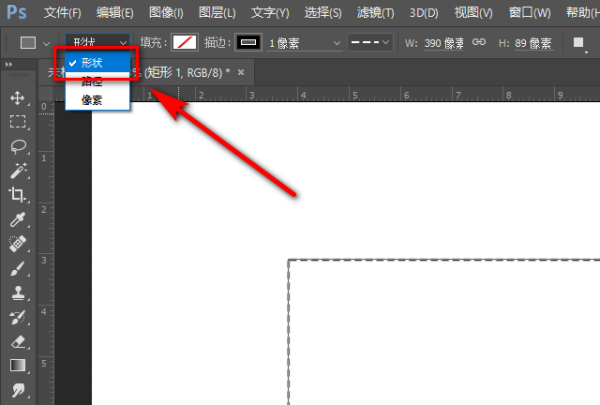Click the width field 390 像素
Screen dimensions: 600x405
coord(444,43)
